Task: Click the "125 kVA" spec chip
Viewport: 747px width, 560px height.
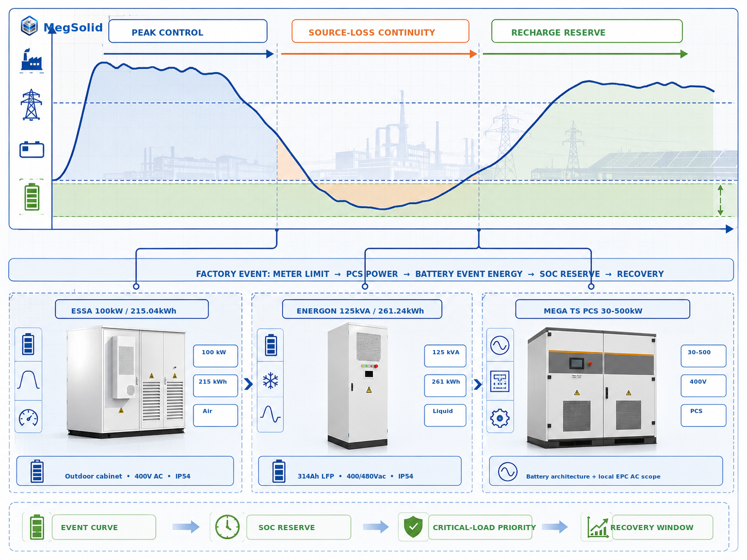Action: [x=445, y=356]
